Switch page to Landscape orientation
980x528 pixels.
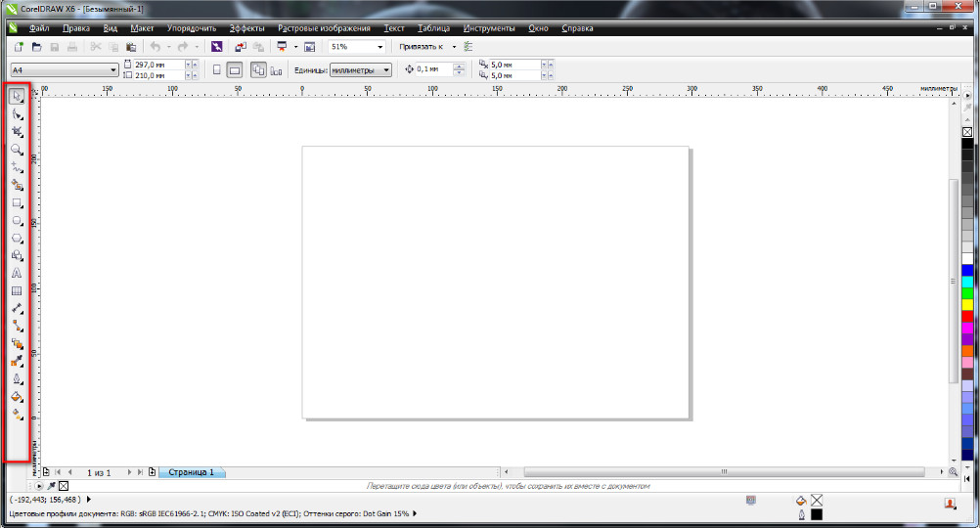[235, 70]
